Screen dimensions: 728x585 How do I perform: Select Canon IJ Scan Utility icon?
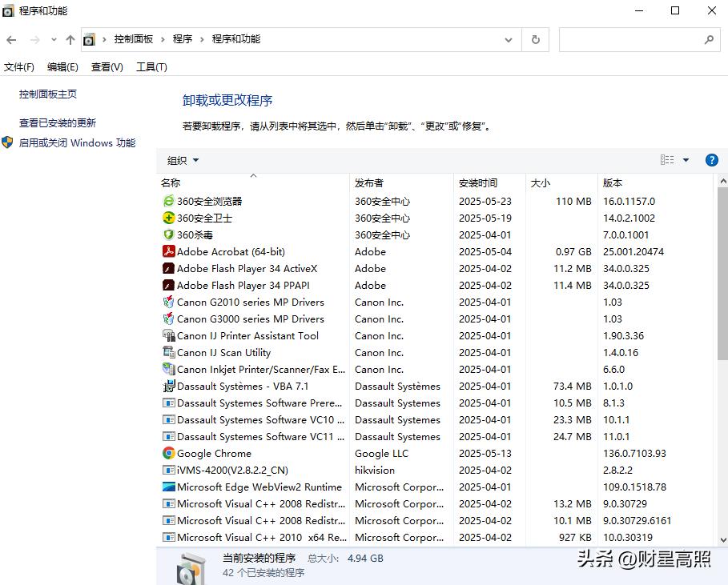click(x=168, y=352)
